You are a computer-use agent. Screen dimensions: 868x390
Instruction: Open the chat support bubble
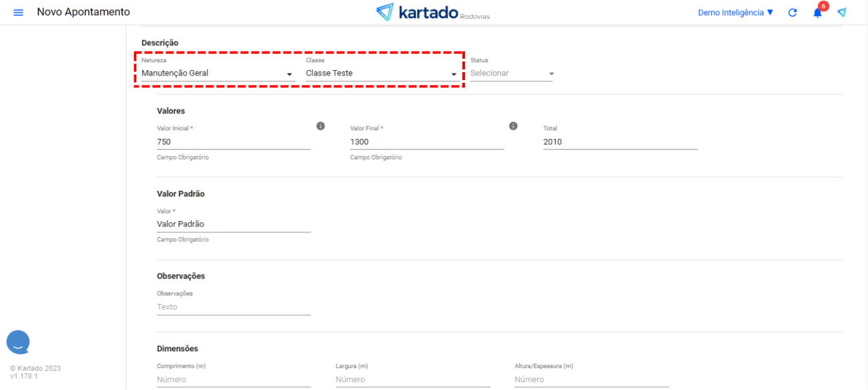click(18, 342)
